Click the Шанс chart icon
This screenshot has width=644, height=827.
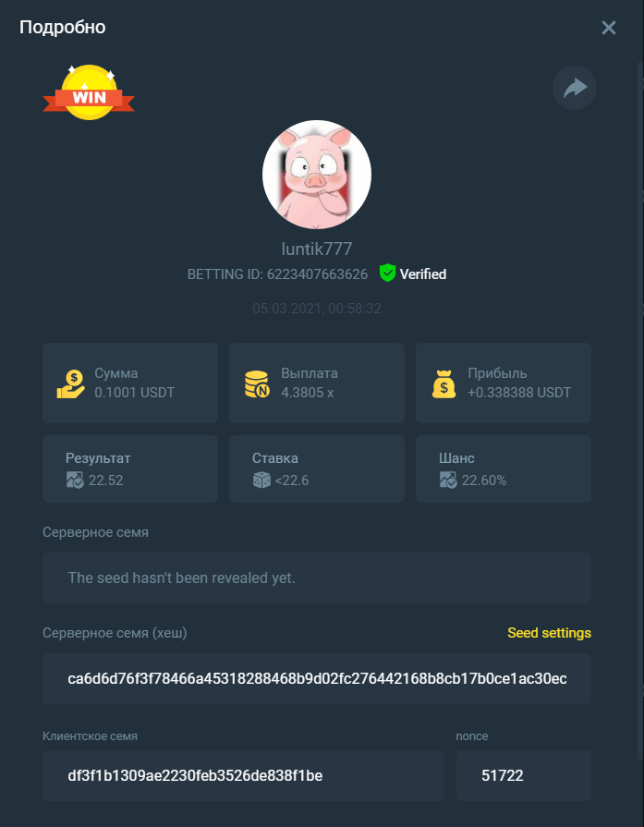[x=448, y=480]
